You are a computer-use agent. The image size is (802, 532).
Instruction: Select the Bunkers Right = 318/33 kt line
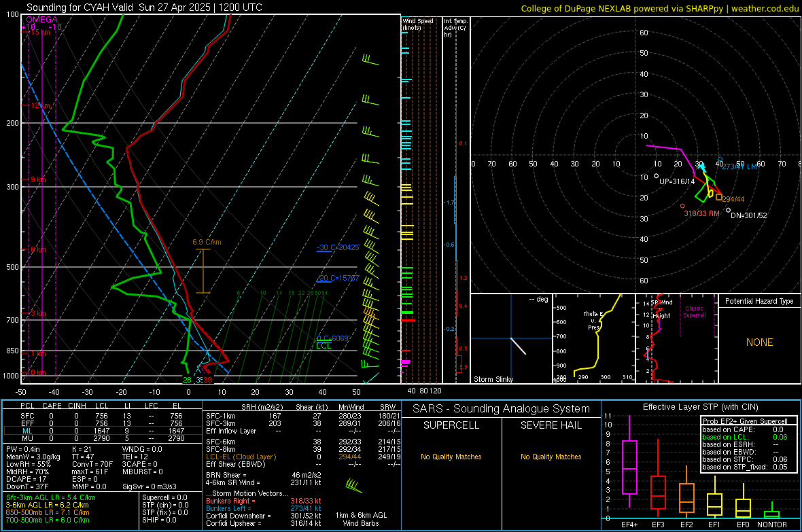point(263,501)
